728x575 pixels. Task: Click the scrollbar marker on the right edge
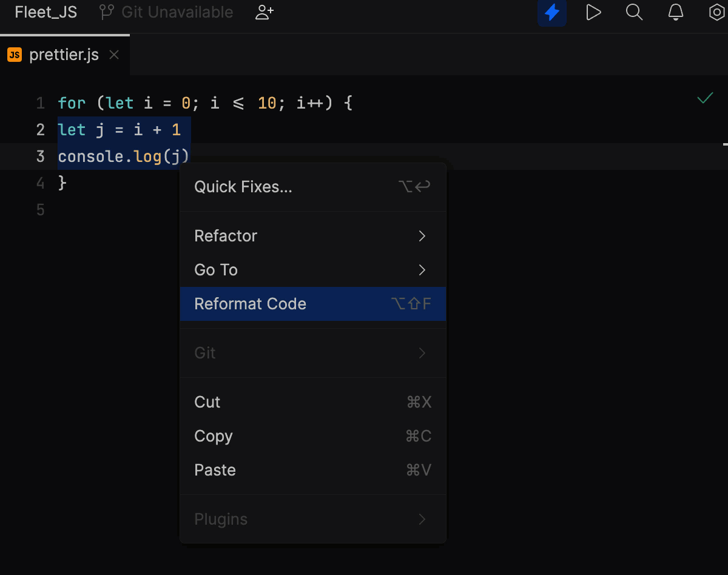726,144
